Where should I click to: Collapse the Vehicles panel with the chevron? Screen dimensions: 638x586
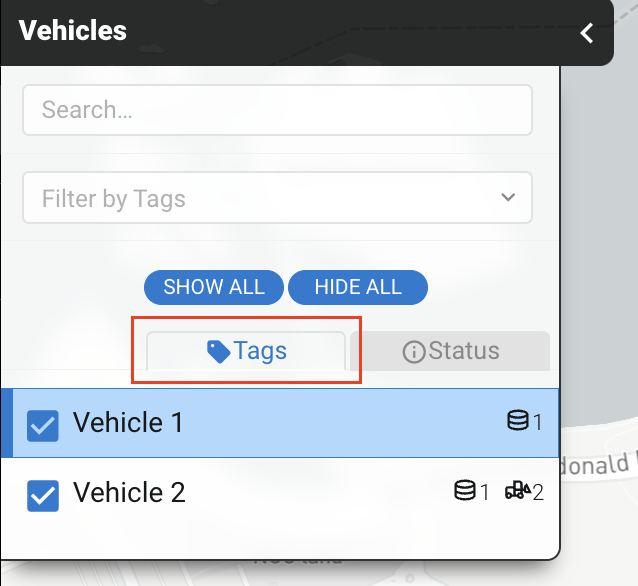point(587,33)
